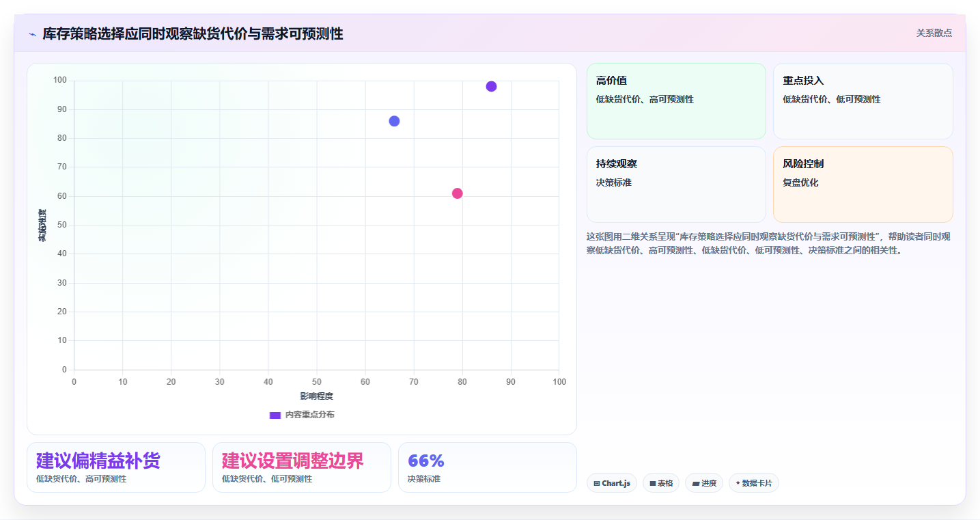Image resolution: width=980 pixels, height=520 pixels.
Task: Select the purple scatter point at top
Action: click(x=491, y=86)
